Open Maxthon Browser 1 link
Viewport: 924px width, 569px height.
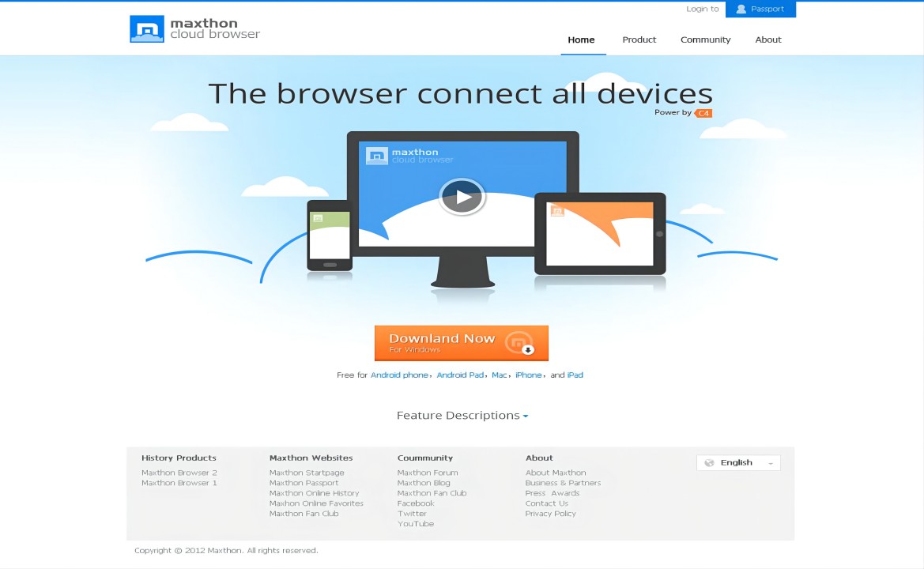pos(179,483)
